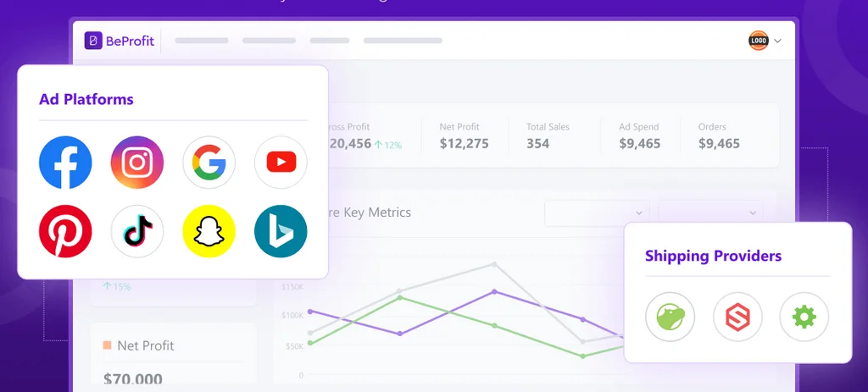Select the TikTok ad platform icon
This screenshot has height=392, width=868.
click(137, 231)
